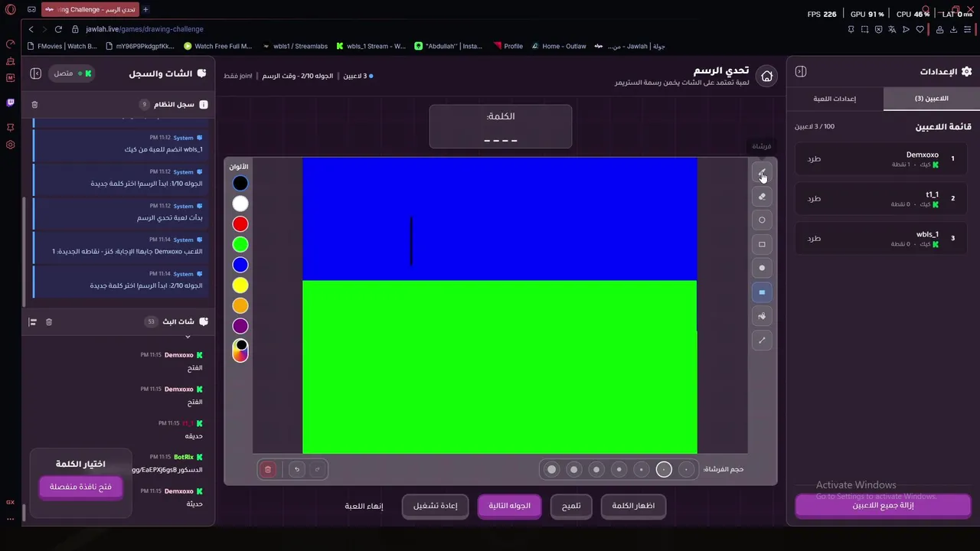The height and width of the screenshot is (551, 980).
Task: Open the Opera sidebar Twitch icon
Action: [x=11, y=102]
